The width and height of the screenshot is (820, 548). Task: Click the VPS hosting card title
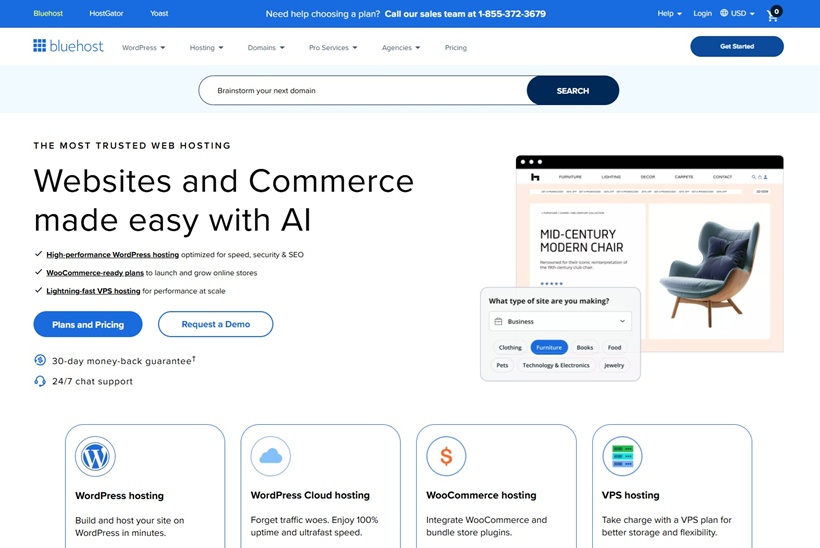(630, 495)
